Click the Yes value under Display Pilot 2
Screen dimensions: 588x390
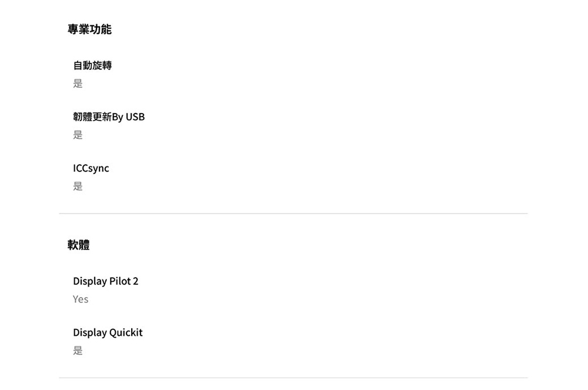tap(81, 299)
